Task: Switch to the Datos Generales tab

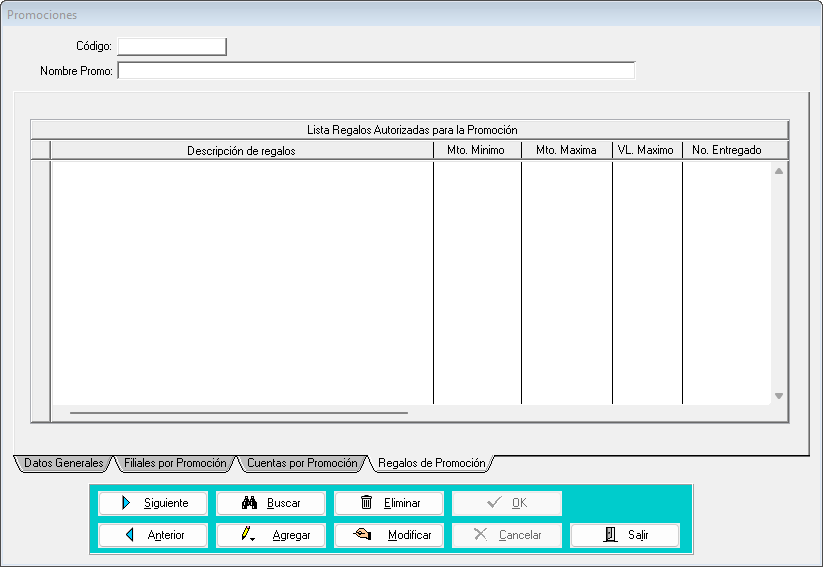Action: click(x=62, y=464)
